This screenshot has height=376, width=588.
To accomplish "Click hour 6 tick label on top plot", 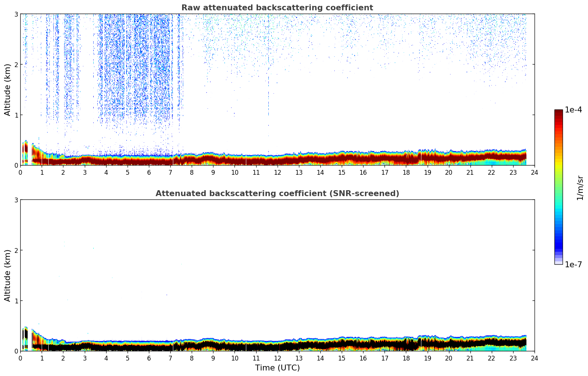I will [149, 172].
